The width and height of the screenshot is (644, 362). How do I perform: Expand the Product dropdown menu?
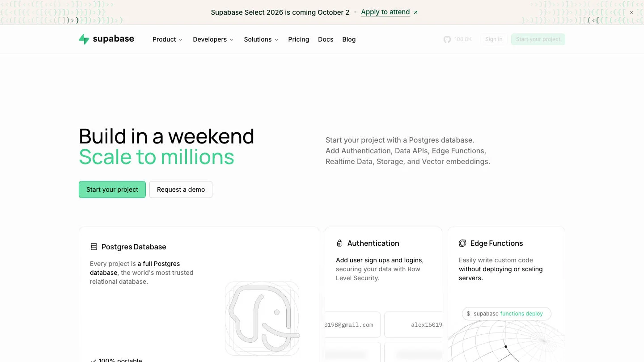tap(168, 39)
